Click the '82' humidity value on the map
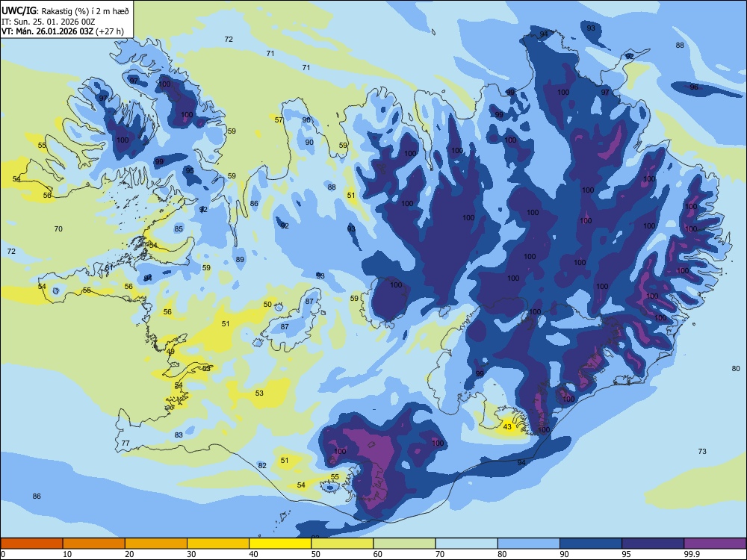747x560 pixels. (x=262, y=465)
